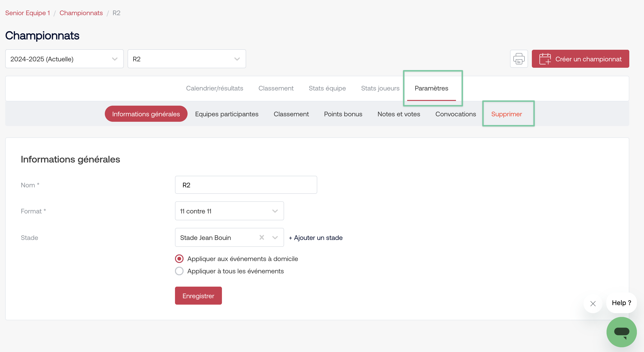The height and width of the screenshot is (352, 644).
Task: Open the Convocations sub-tab
Action: [x=455, y=114]
